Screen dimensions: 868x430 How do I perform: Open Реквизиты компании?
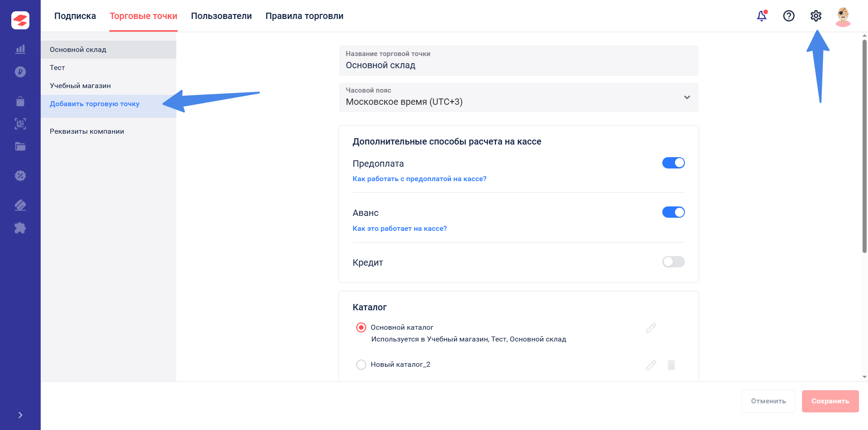[87, 131]
